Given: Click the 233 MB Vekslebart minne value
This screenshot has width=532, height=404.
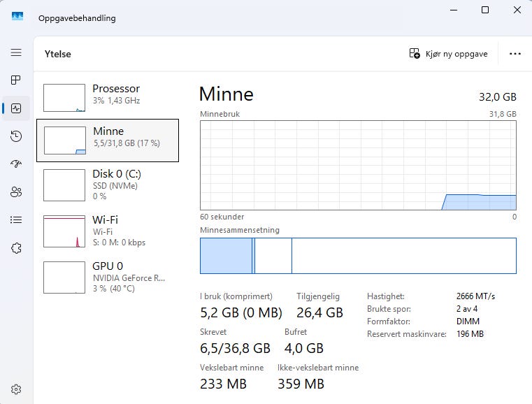Looking at the screenshot, I should click(223, 384).
